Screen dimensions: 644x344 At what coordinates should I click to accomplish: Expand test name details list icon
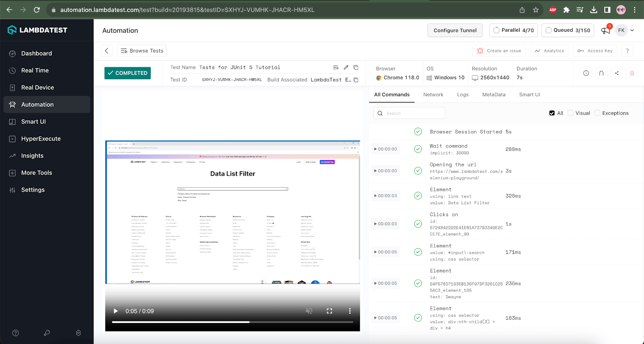[x=336, y=67]
